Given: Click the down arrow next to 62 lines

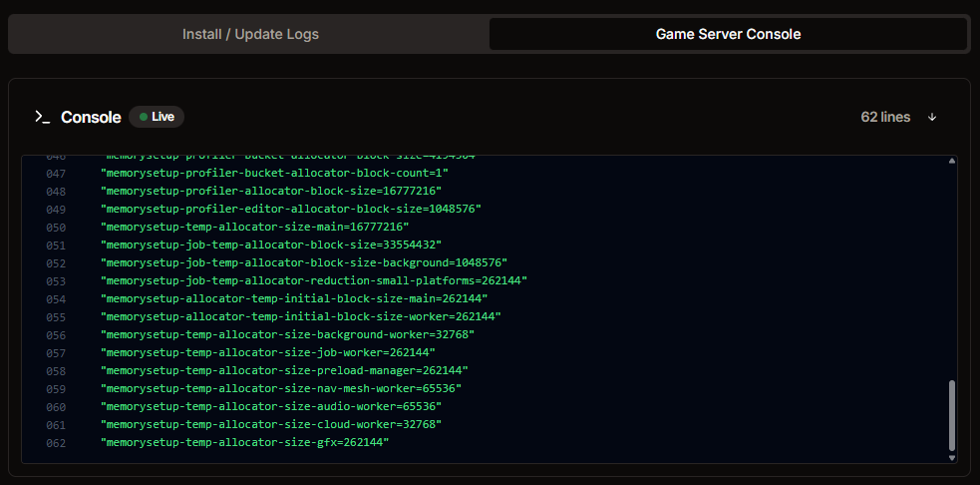Looking at the screenshot, I should (x=932, y=117).
